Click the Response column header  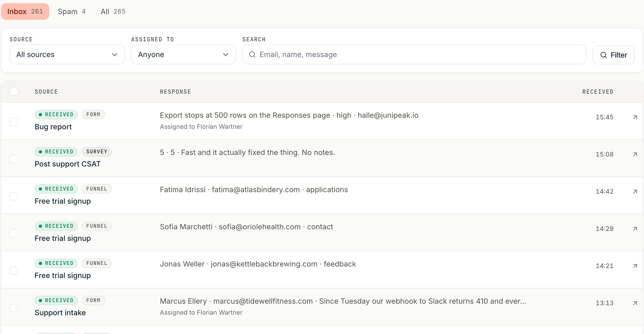pyautogui.click(x=175, y=92)
